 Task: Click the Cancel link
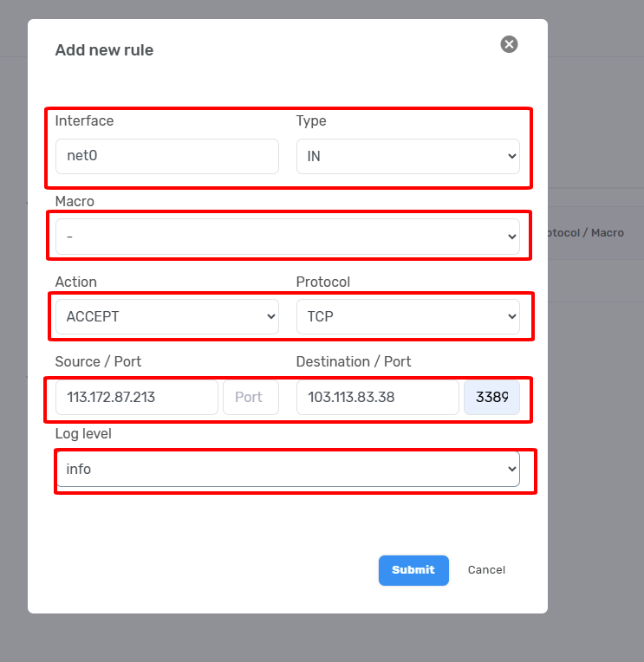[x=486, y=570]
